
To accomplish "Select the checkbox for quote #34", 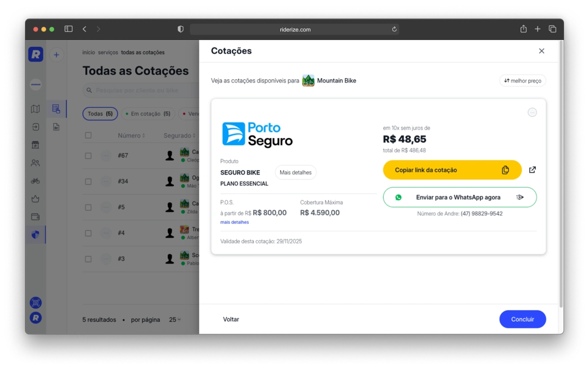I will pos(88,182).
